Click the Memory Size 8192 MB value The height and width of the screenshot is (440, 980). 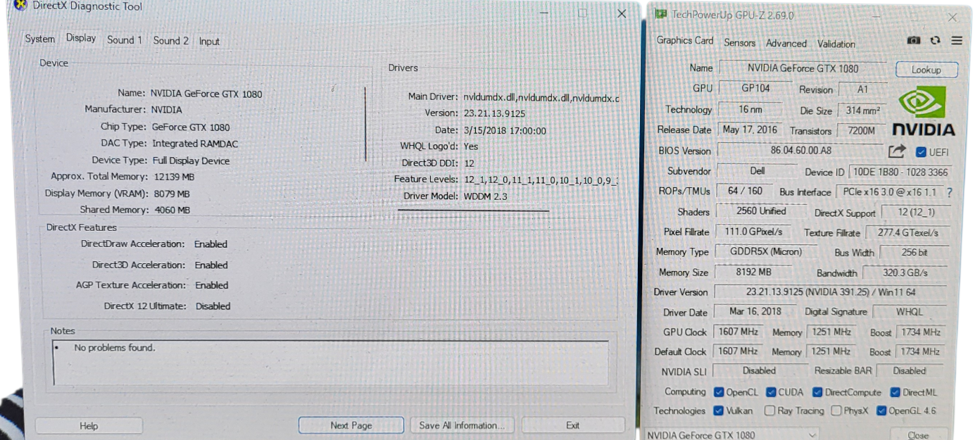(753, 272)
